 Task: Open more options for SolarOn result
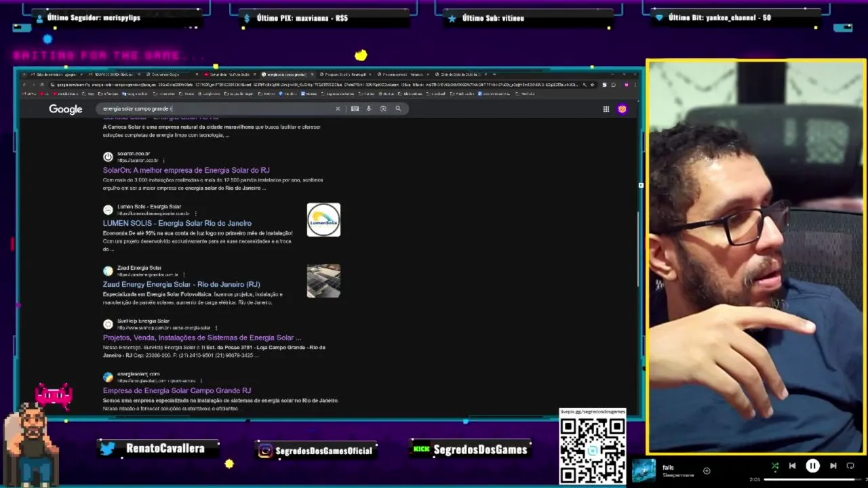coord(163,161)
